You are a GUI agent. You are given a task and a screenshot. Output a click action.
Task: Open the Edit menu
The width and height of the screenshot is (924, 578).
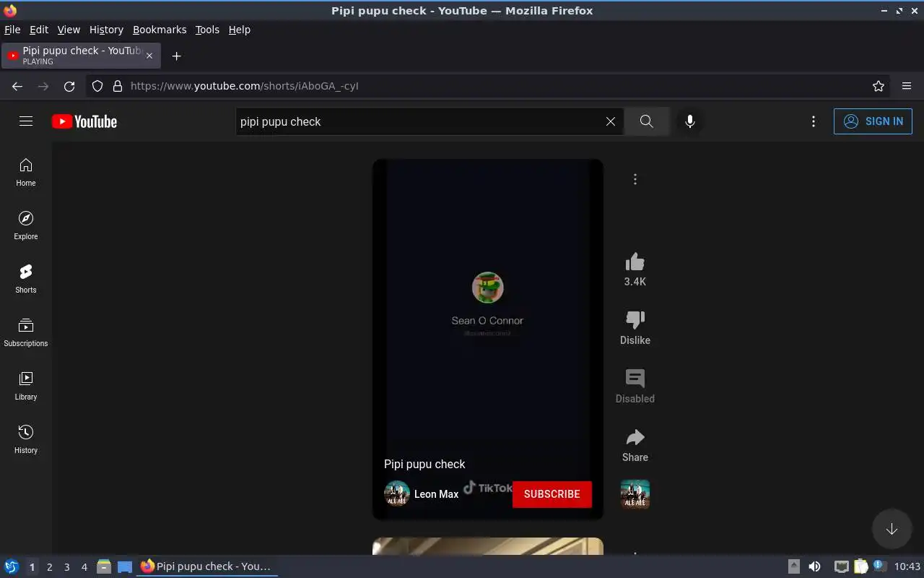pos(39,30)
